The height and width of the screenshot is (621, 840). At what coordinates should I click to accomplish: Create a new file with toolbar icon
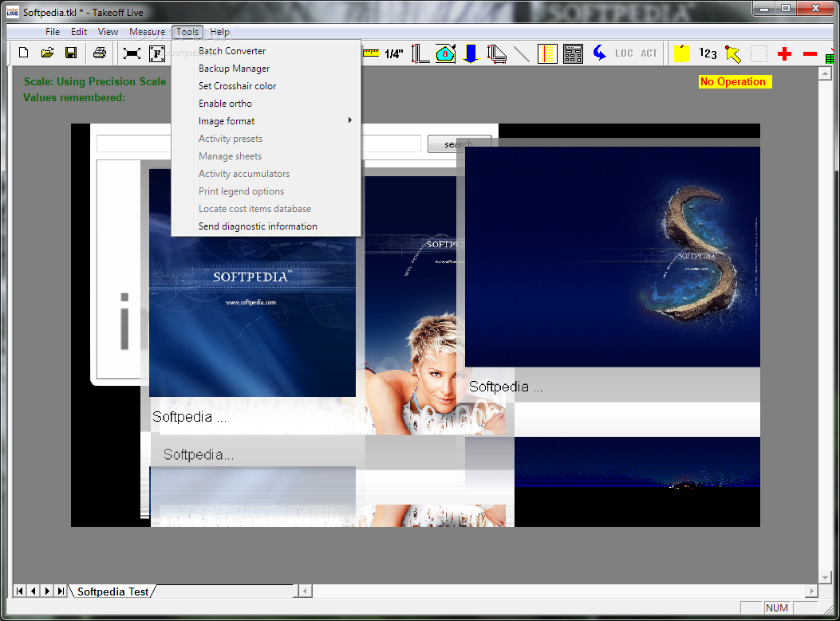click(24, 53)
